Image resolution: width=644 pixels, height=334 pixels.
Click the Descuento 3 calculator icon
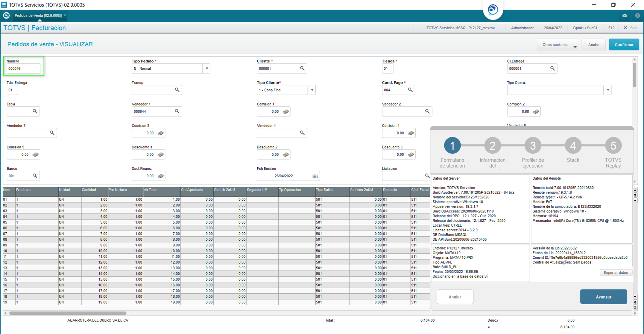[x=411, y=155]
